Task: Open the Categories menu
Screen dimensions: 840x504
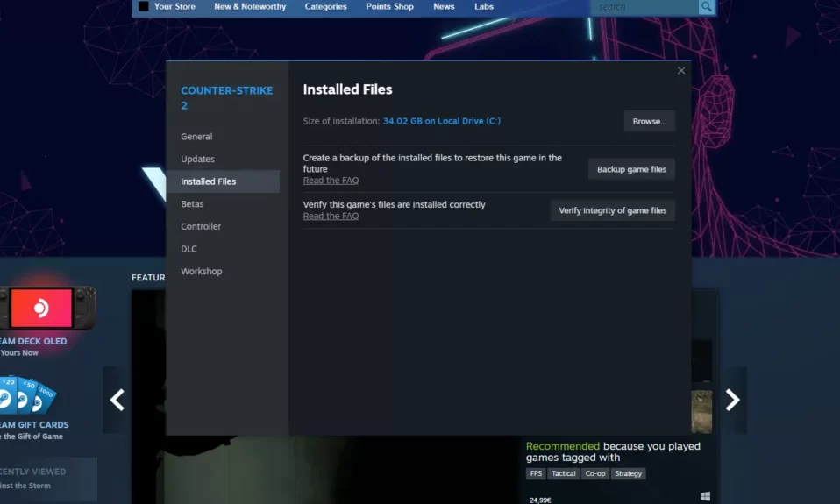Action: (325, 6)
